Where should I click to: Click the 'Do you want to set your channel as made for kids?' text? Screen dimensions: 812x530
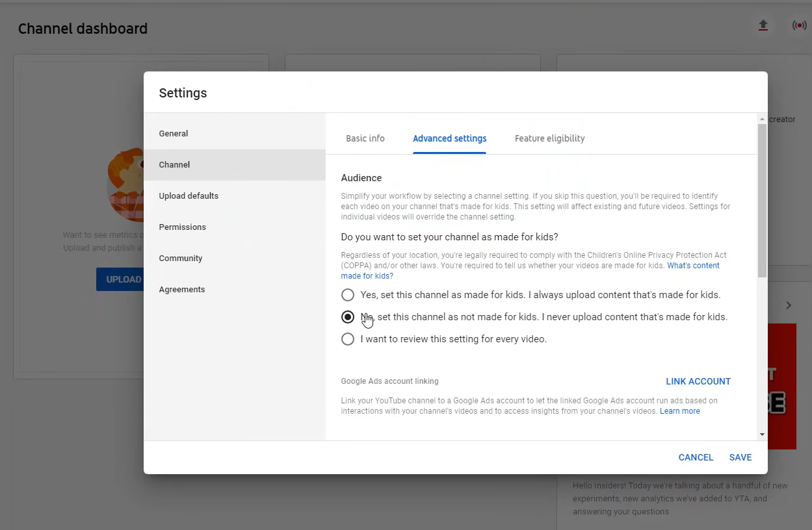[x=450, y=237]
